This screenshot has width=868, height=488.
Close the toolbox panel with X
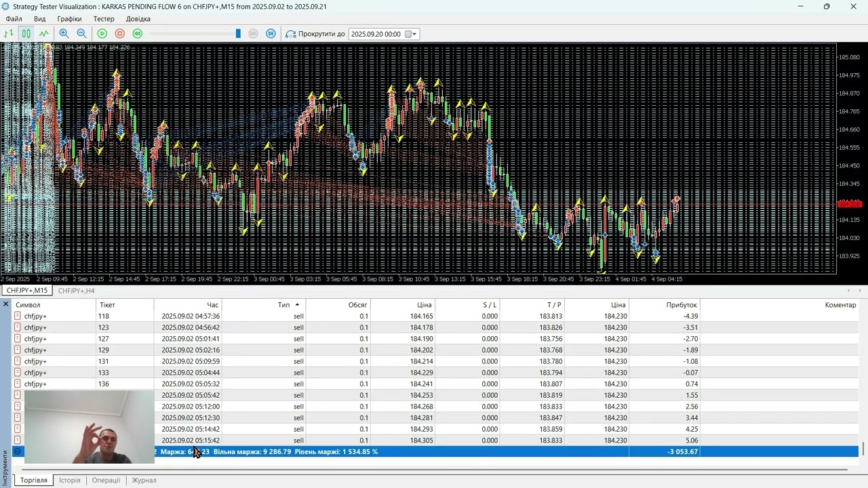tap(6, 304)
